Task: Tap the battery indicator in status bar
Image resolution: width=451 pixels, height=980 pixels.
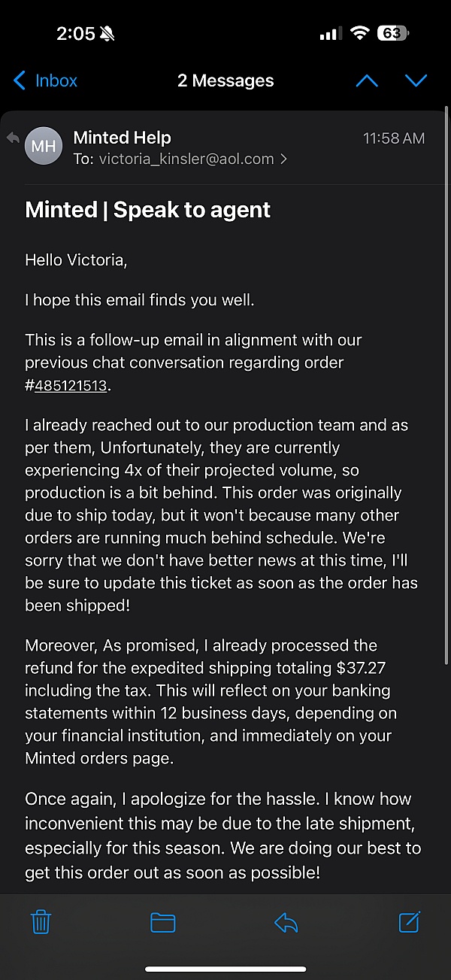Action: (393, 33)
